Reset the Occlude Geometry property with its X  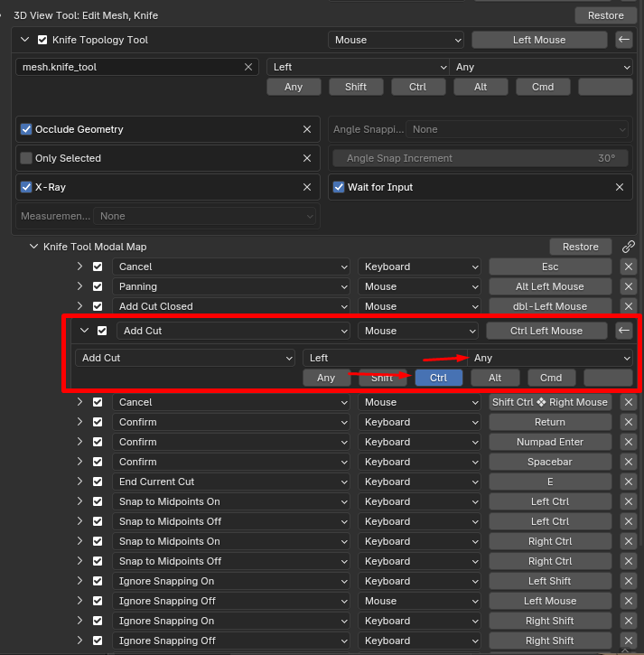307,129
